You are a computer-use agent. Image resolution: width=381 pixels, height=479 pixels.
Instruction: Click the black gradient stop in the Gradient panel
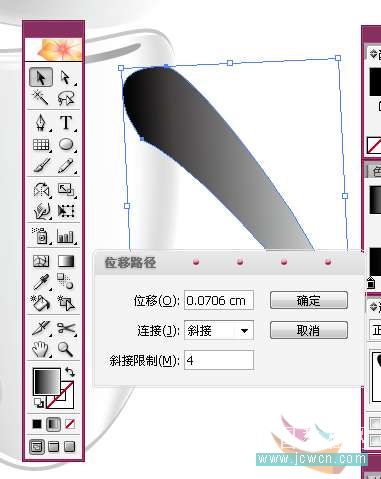[371, 283]
